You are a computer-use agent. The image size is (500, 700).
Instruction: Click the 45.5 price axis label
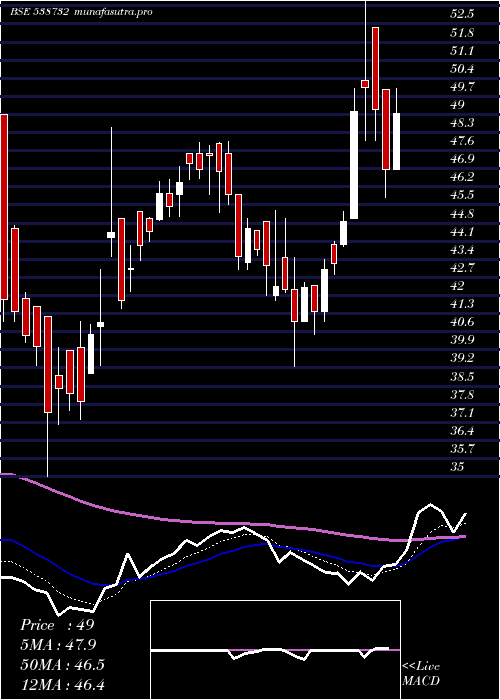tap(462, 195)
